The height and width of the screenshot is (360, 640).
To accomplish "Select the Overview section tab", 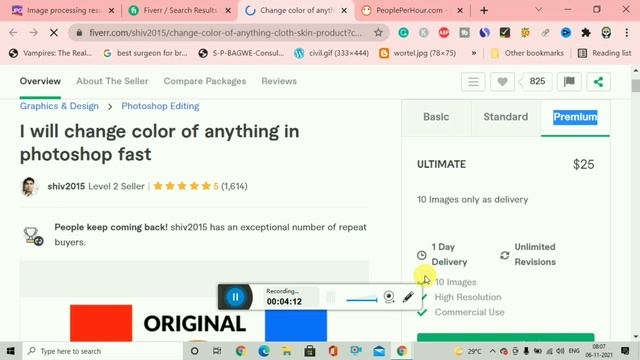I will 40,81.
